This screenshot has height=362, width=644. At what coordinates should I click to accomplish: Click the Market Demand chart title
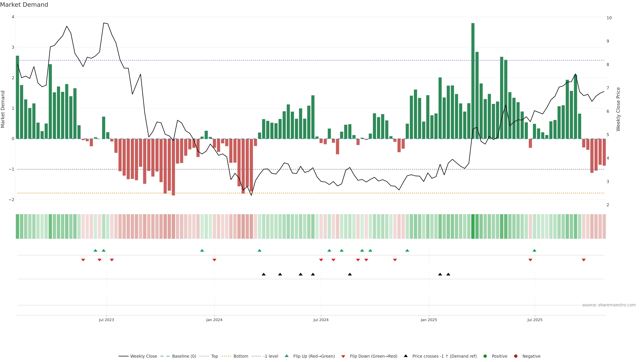[x=24, y=5]
